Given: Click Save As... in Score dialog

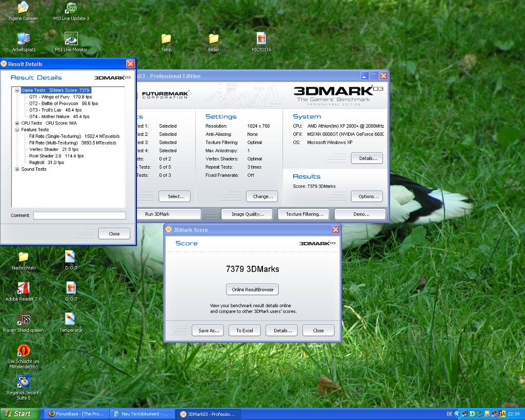Looking at the screenshot, I should 208,330.
